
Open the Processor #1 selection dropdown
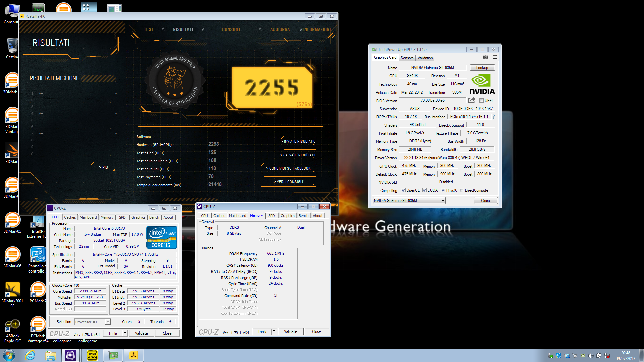coord(92,322)
